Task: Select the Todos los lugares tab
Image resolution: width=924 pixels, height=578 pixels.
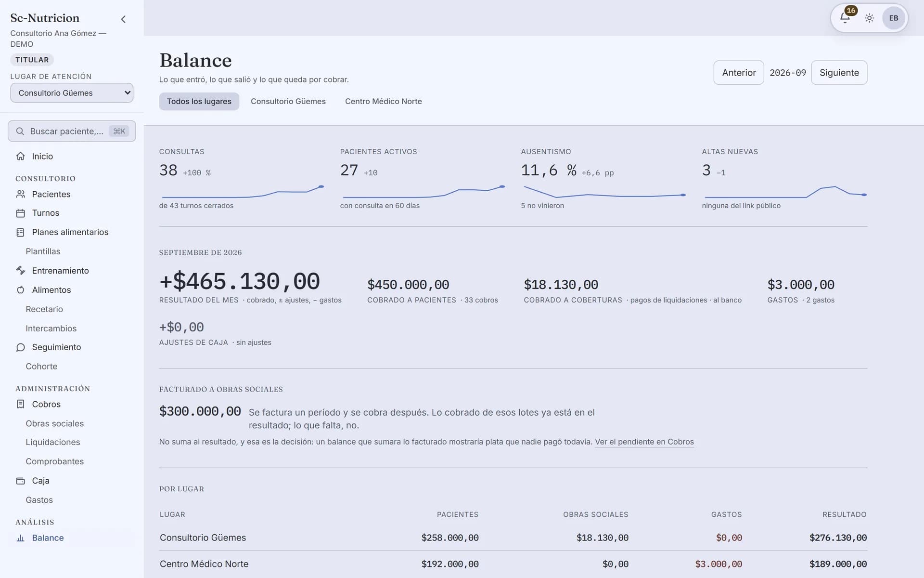Action: click(x=199, y=101)
